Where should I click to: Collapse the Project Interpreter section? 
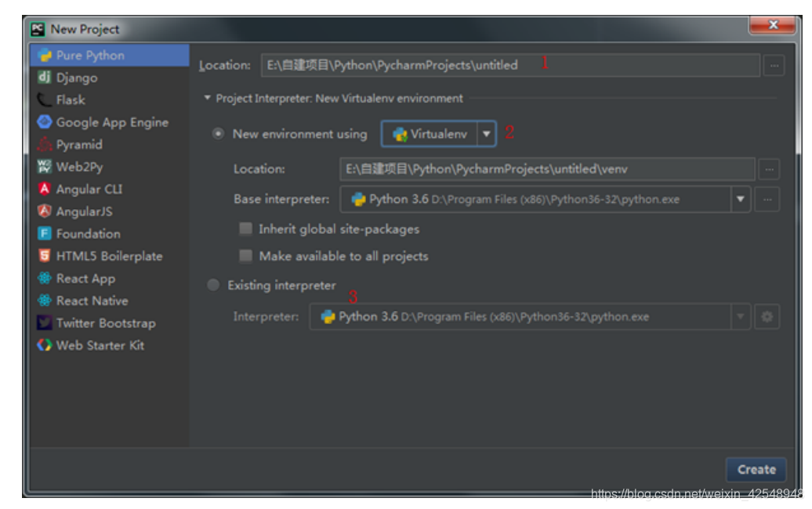click(x=207, y=98)
